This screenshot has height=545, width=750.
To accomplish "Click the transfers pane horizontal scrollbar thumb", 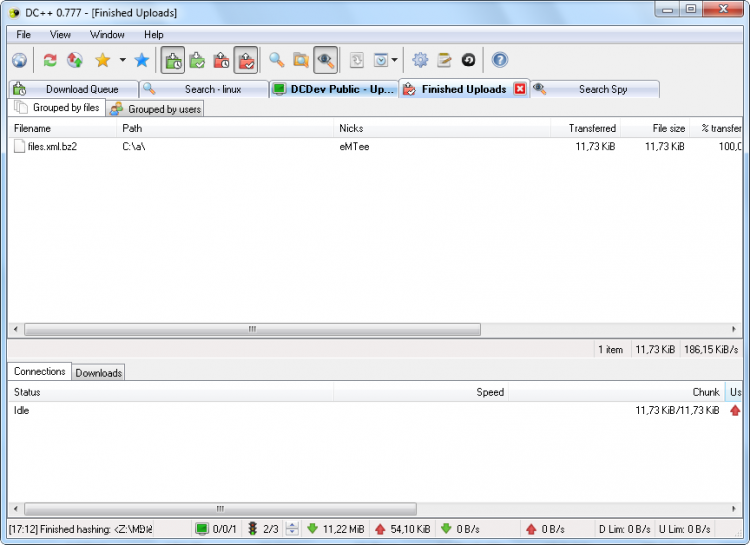I will pyautogui.click(x=221, y=509).
